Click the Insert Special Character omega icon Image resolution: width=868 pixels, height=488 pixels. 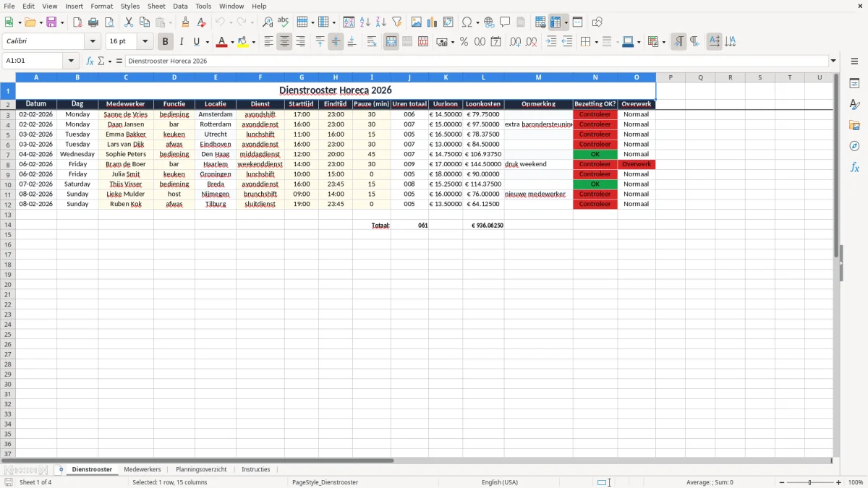[467, 22]
